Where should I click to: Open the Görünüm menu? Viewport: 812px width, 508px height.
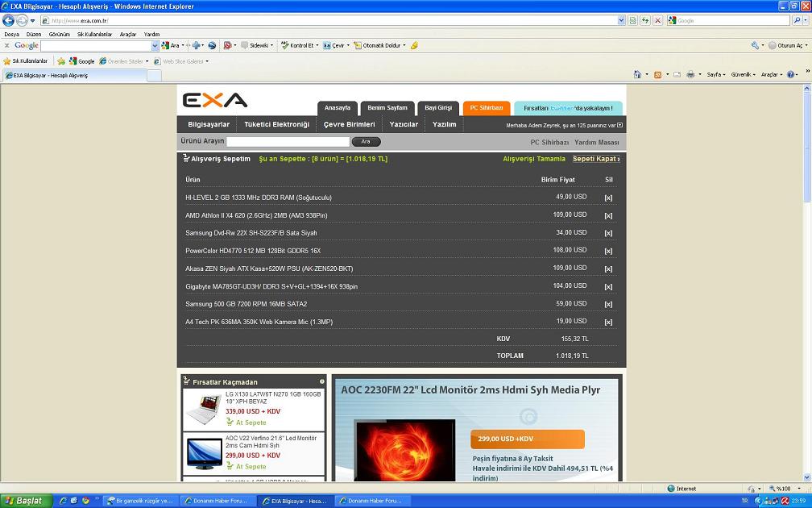point(59,34)
